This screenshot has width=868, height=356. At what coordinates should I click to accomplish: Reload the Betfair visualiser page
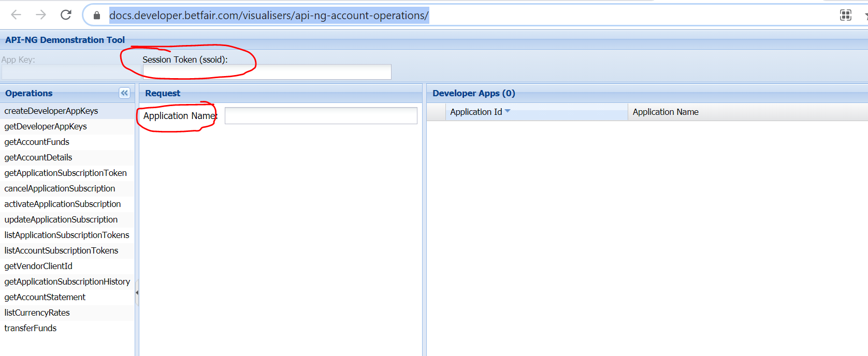point(66,15)
